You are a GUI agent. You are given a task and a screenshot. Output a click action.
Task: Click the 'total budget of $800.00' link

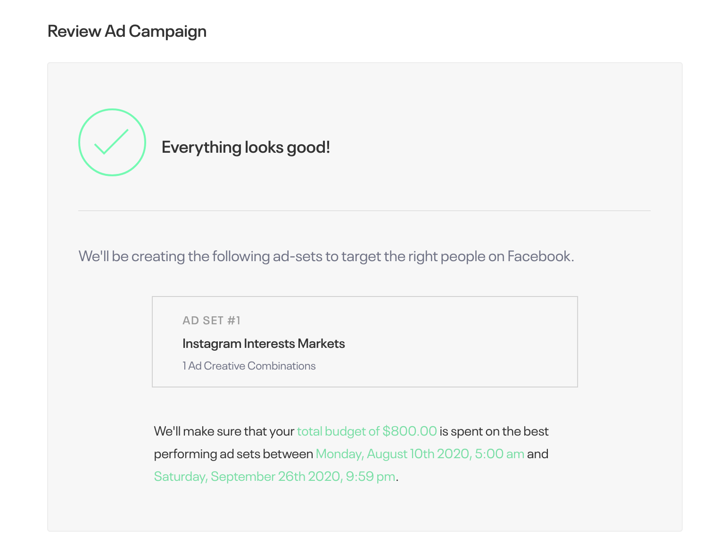point(367,431)
